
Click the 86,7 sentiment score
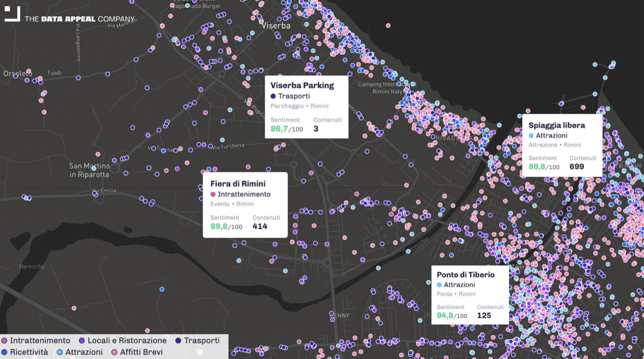click(x=279, y=129)
